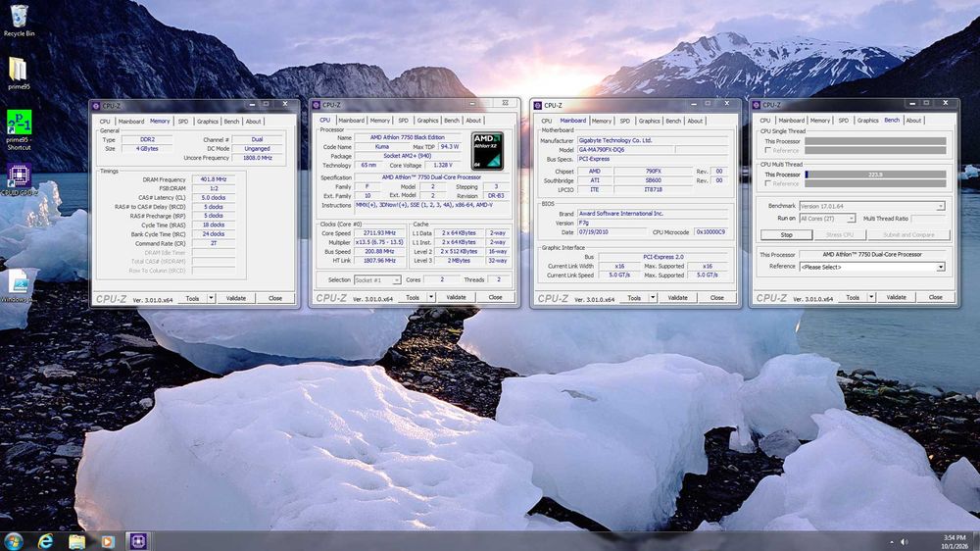980x551 pixels.
Task: Open the Recycle Bin desktop icon
Action: click(x=19, y=20)
